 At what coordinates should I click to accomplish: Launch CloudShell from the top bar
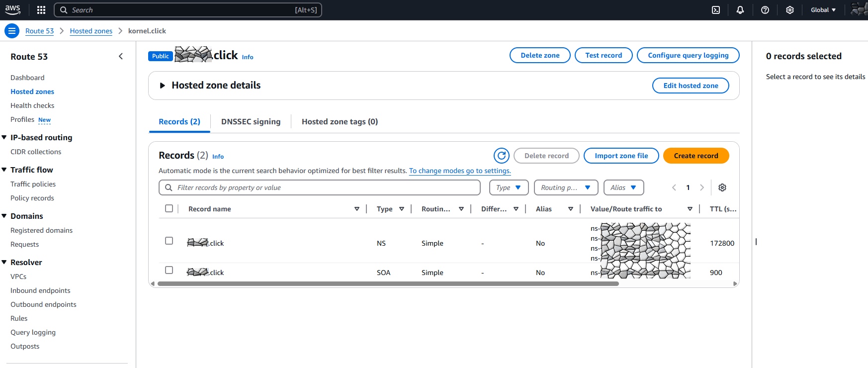(716, 10)
